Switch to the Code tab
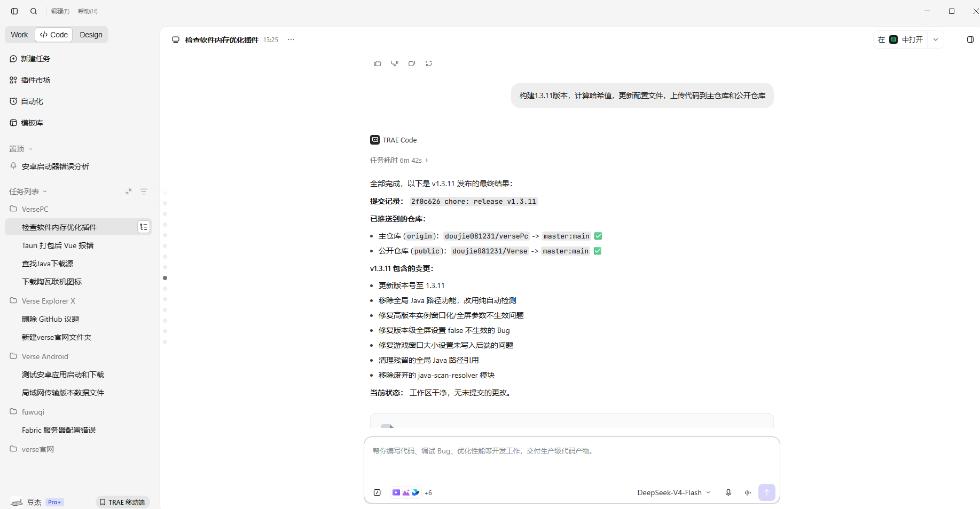 coord(54,35)
